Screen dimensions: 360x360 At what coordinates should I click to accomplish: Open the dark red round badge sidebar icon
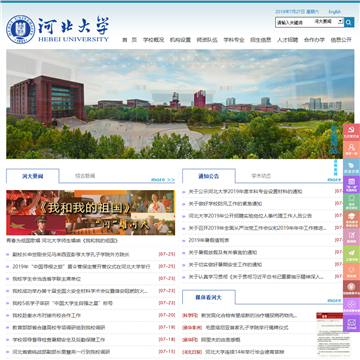351,288
